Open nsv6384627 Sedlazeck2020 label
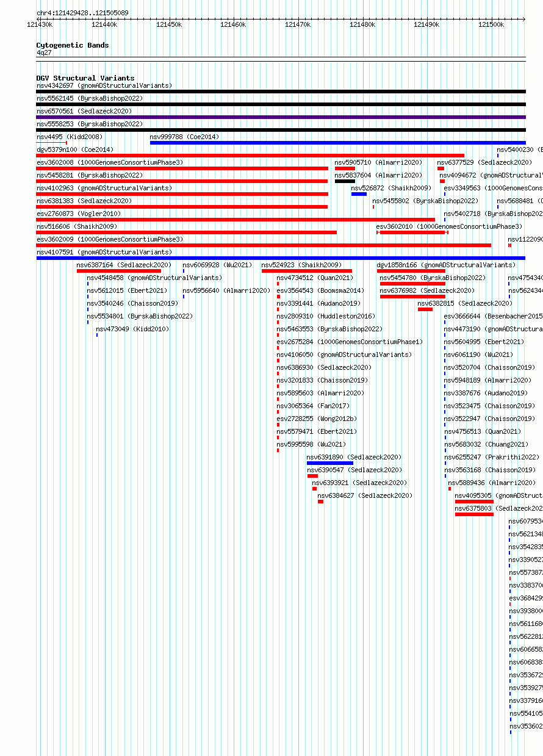 365,495
